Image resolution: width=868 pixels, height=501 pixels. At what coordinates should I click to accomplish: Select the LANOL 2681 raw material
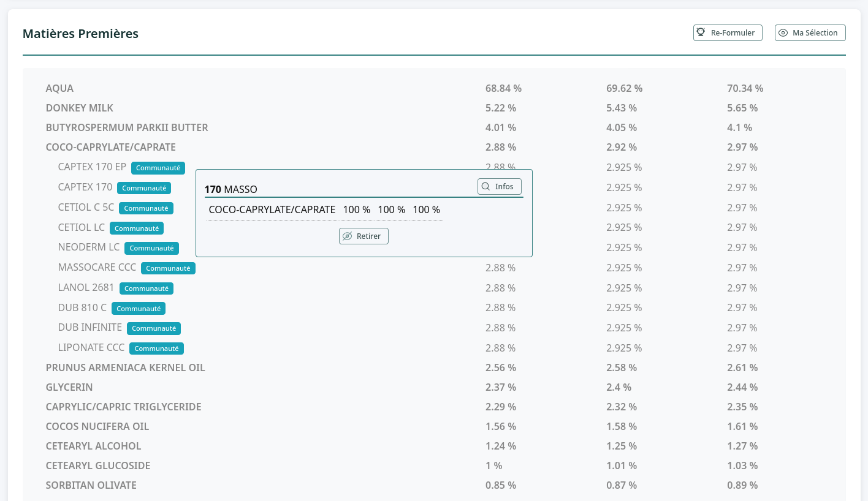pos(86,287)
